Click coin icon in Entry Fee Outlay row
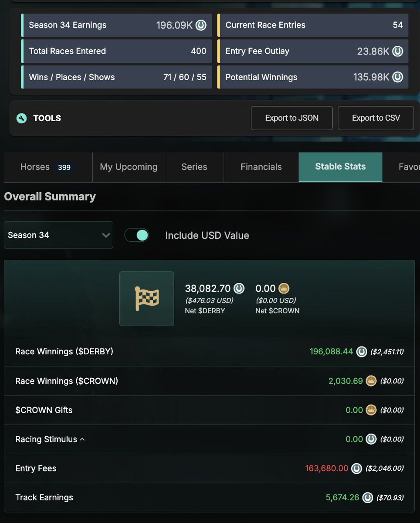The width and height of the screenshot is (420, 523). click(397, 51)
